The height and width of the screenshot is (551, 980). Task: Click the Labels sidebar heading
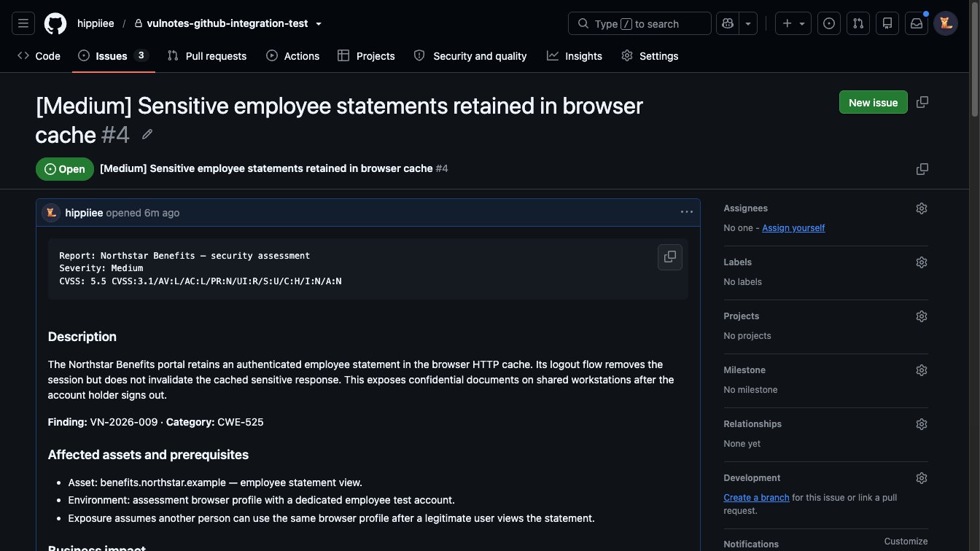(737, 262)
